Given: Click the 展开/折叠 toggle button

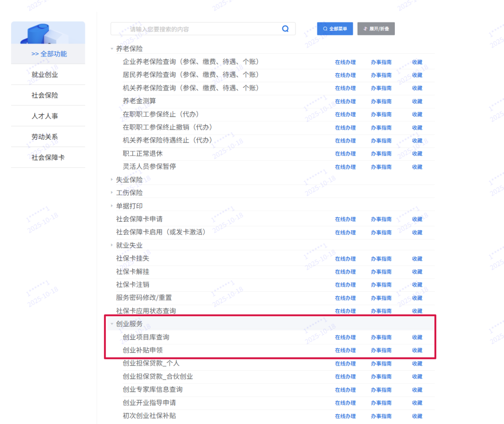Looking at the screenshot, I should (376, 29).
